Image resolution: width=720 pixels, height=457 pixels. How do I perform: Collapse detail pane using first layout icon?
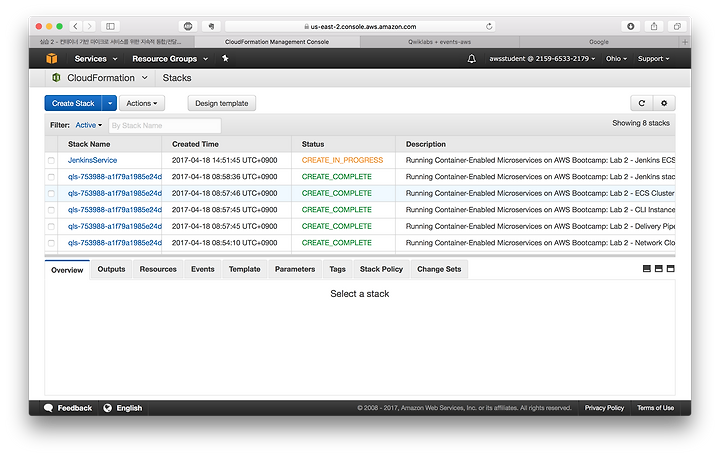pos(647,269)
